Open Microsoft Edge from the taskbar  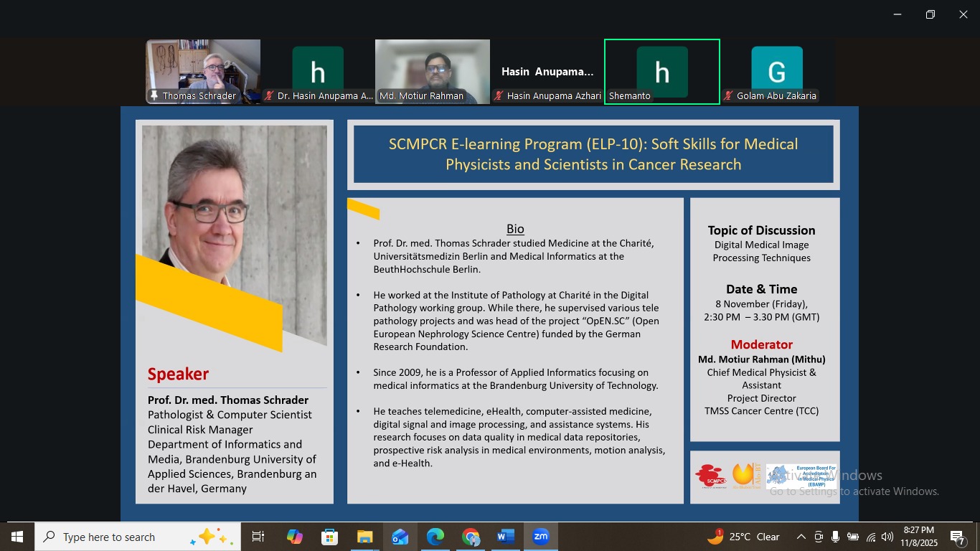435,537
